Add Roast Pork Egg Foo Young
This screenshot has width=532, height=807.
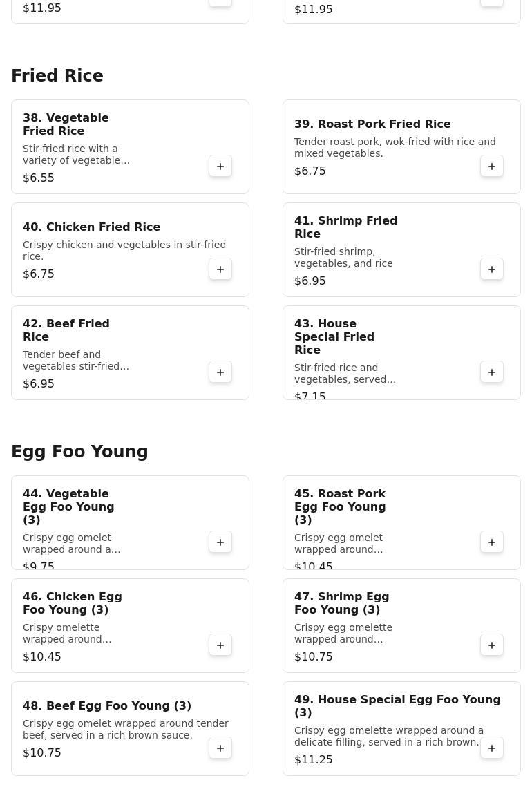tap(492, 542)
